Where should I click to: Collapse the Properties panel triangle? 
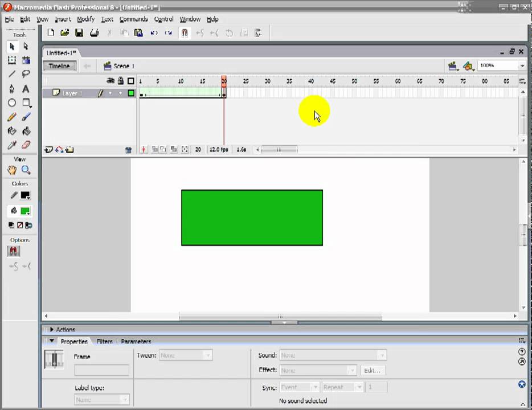pos(52,341)
